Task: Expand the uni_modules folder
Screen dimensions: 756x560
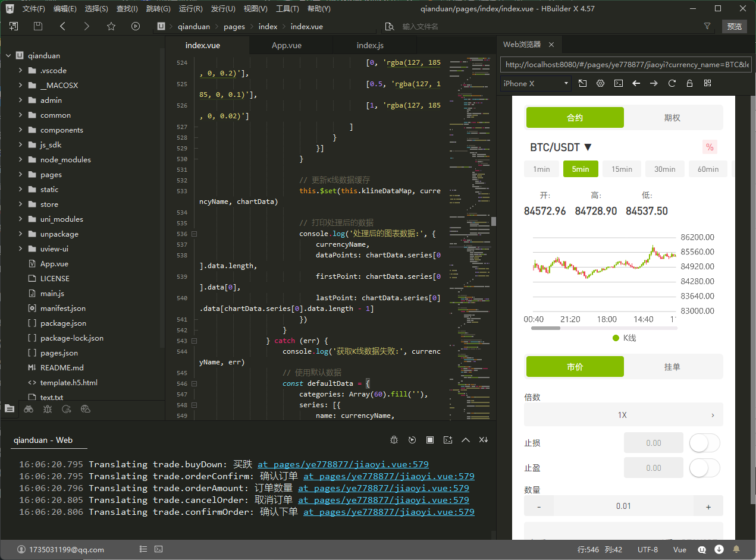Action: pos(21,219)
